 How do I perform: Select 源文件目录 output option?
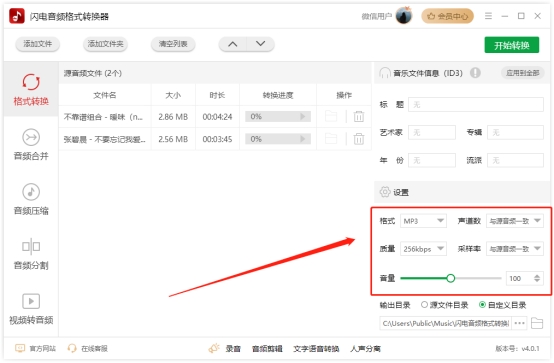coord(444,305)
